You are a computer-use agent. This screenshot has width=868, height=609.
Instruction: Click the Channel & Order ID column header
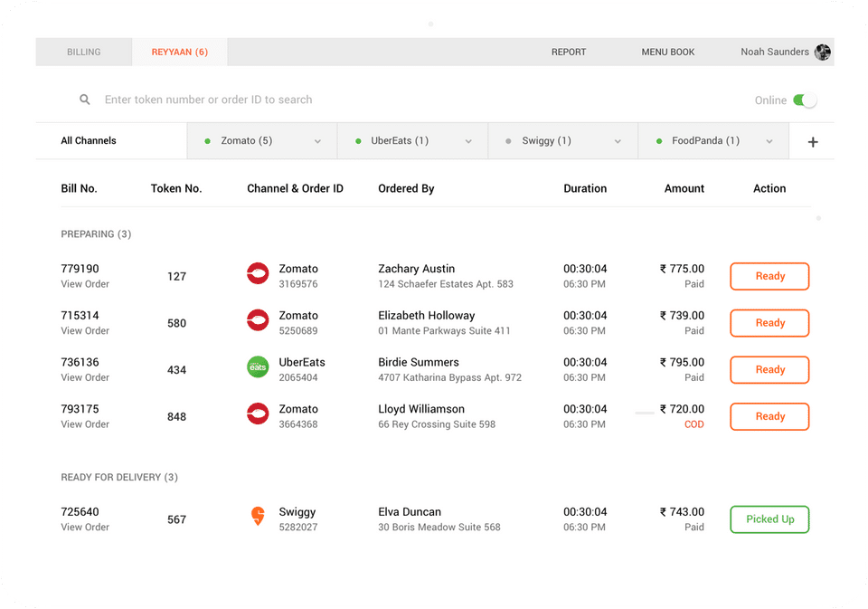point(295,188)
